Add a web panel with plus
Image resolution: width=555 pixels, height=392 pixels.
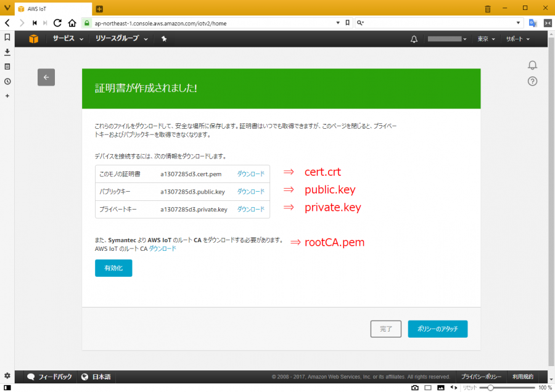(x=7, y=96)
